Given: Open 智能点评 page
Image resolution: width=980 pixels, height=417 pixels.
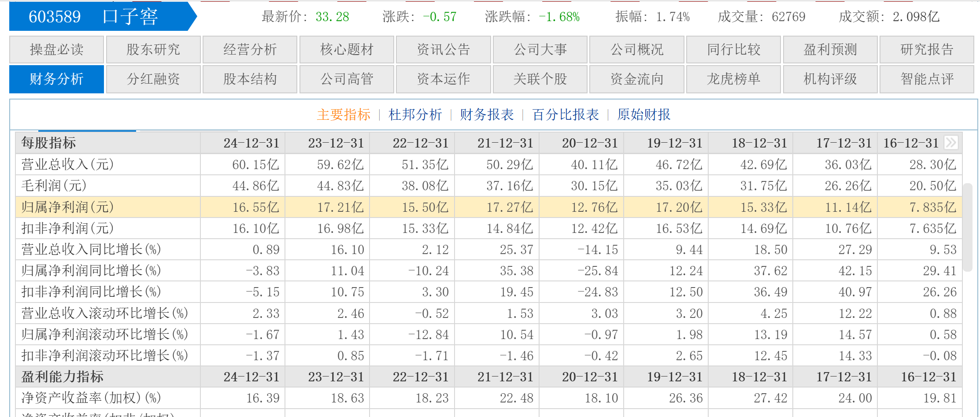Looking at the screenshot, I should (x=927, y=79).
